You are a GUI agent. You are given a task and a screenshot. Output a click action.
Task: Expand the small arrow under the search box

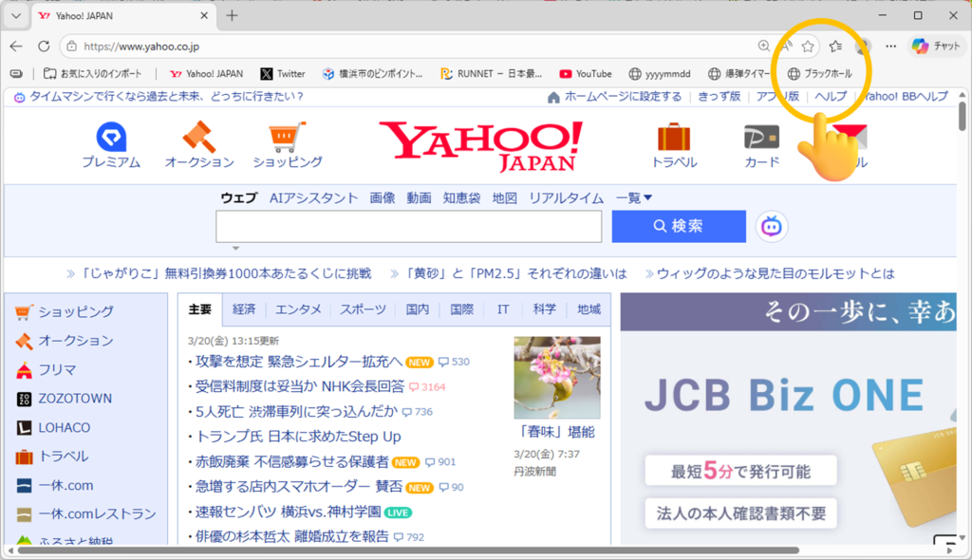235,249
